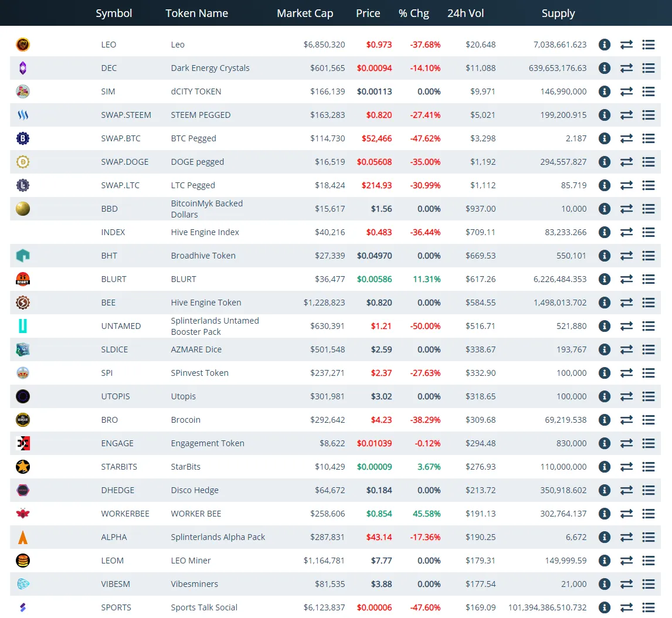This screenshot has width=672, height=618.
Task: Click the $52,466 price cell
Action: pyautogui.click(x=376, y=138)
